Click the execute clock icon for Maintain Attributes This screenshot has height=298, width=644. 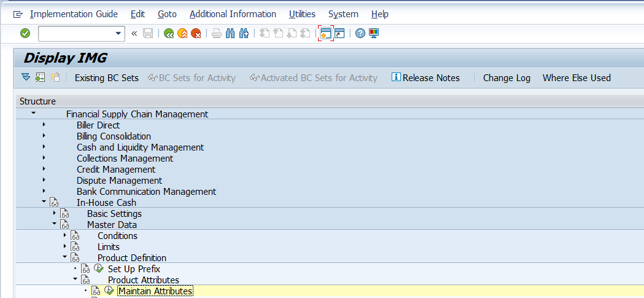(x=109, y=291)
